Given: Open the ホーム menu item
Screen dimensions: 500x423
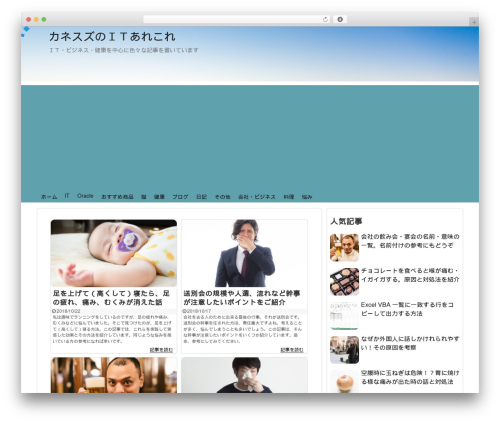Looking at the screenshot, I should pyautogui.click(x=49, y=197).
